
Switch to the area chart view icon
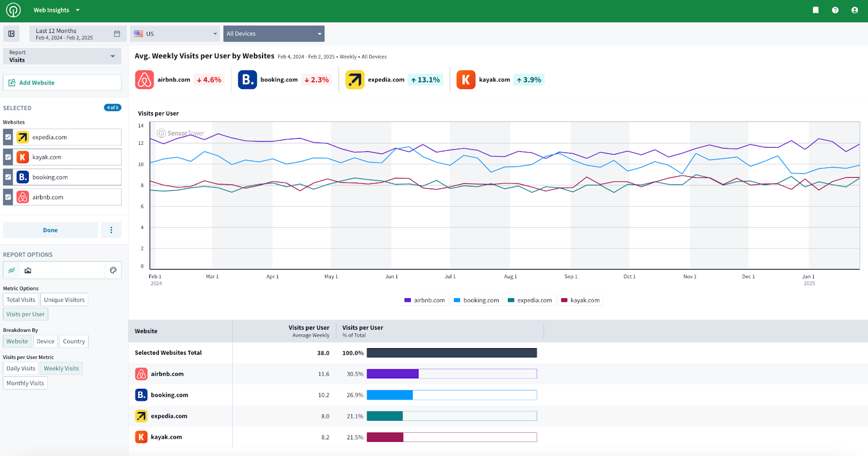28,270
